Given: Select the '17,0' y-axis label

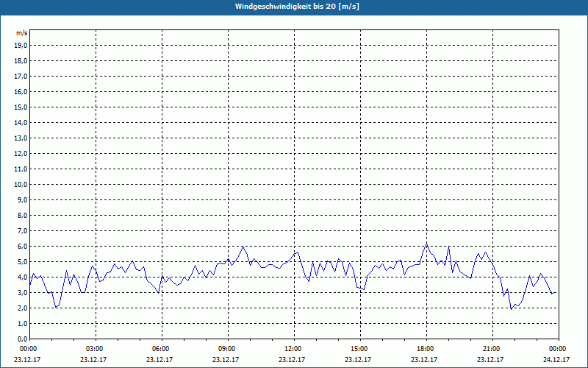Looking at the screenshot, I should 21,77.
